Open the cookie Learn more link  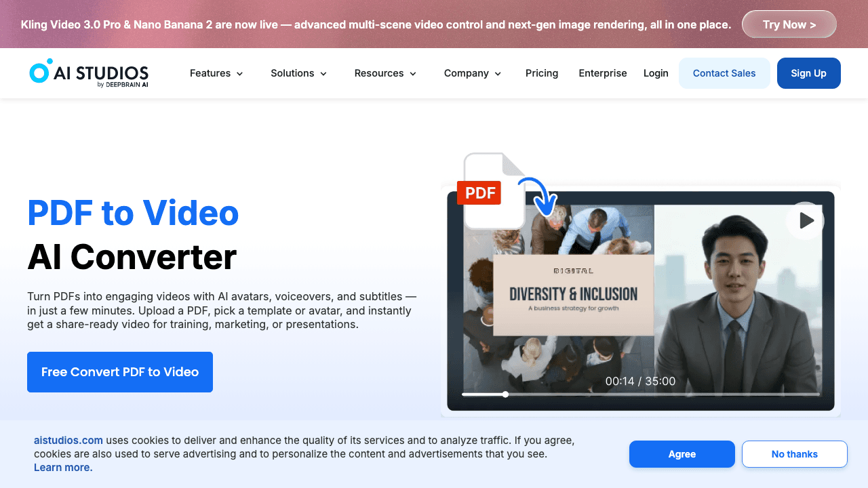pyautogui.click(x=63, y=468)
